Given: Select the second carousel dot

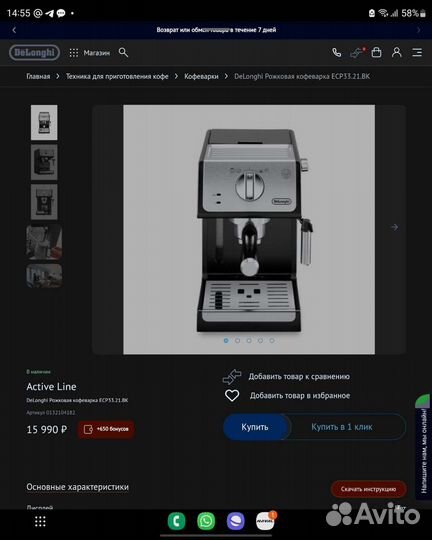Looking at the screenshot, I should (x=237, y=340).
